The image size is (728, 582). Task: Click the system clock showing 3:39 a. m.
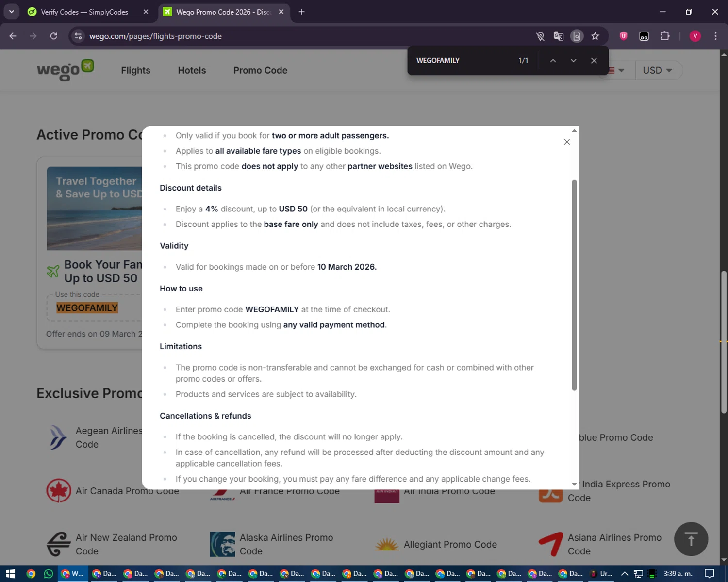tap(678, 574)
